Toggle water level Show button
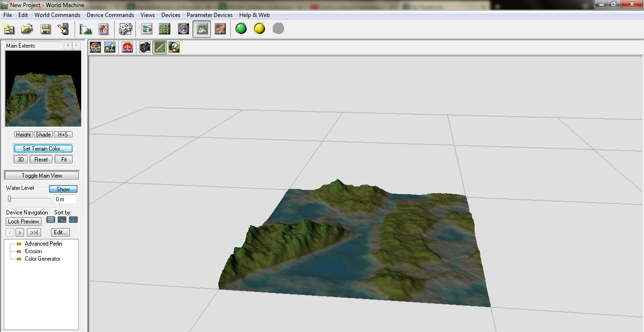 pos(63,189)
